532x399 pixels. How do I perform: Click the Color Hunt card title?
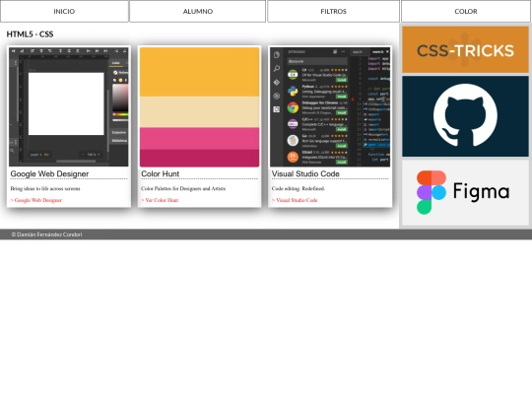(x=161, y=173)
